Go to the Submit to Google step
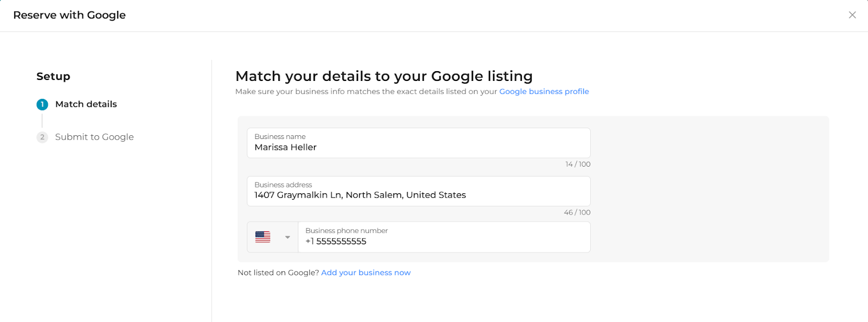 (94, 137)
